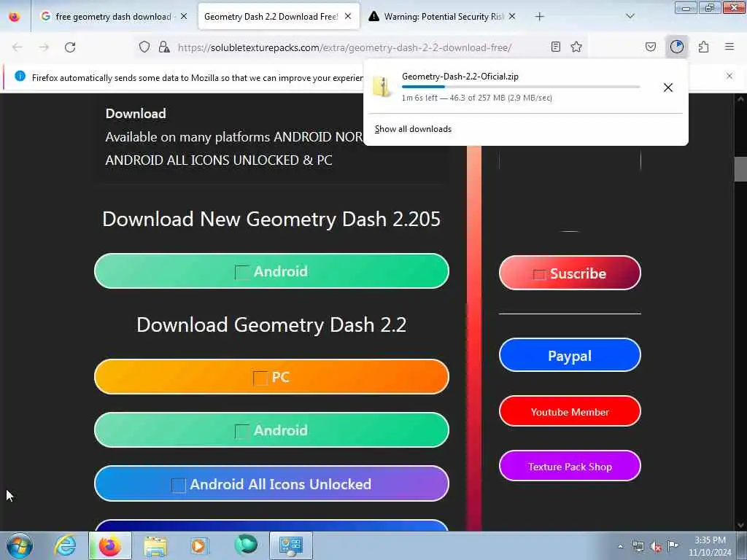Cancel the Geometry-Dash zip download

(x=668, y=87)
